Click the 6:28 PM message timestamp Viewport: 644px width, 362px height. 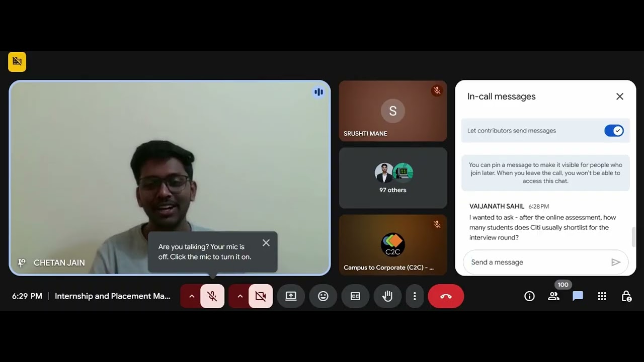click(x=538, y=207)
